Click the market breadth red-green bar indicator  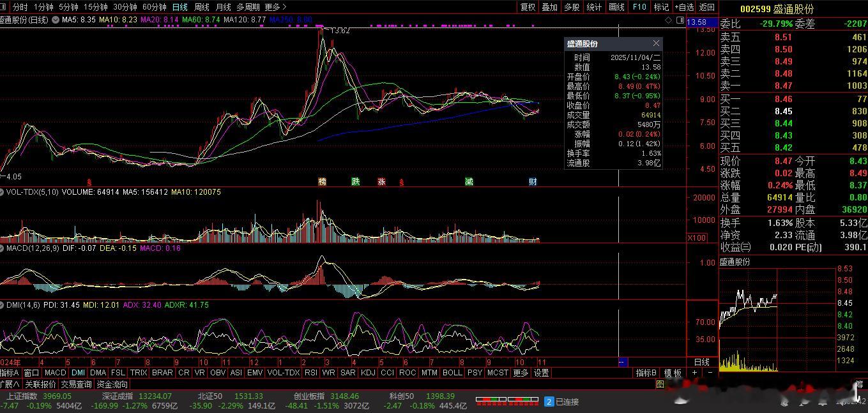tap(506, 402)
